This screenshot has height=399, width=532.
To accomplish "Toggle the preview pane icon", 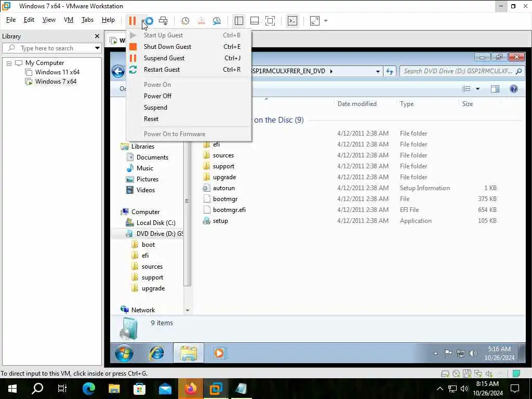I will [495, 89].
